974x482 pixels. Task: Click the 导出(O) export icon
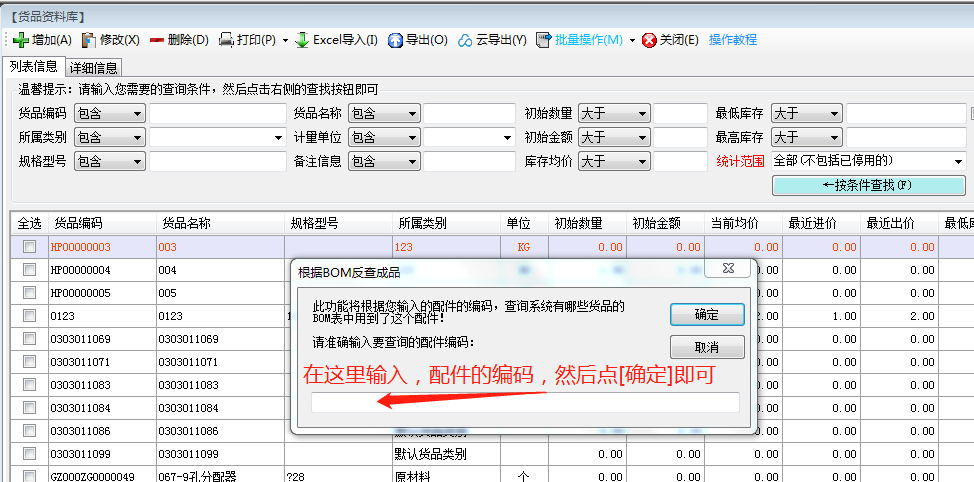(395, 40)
